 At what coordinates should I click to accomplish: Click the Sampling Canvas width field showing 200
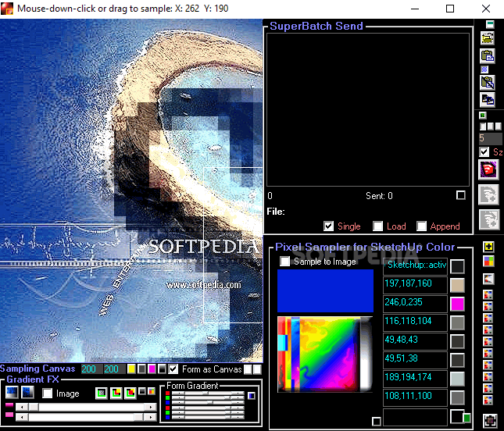tap(91, 369)
